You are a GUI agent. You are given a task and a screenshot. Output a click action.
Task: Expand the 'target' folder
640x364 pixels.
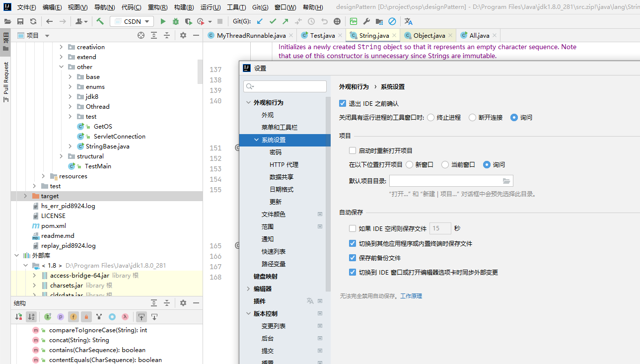26,196
